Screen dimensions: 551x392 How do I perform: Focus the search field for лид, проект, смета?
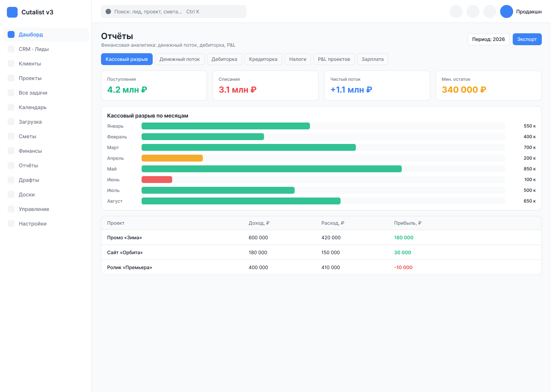tap(174, 11)
